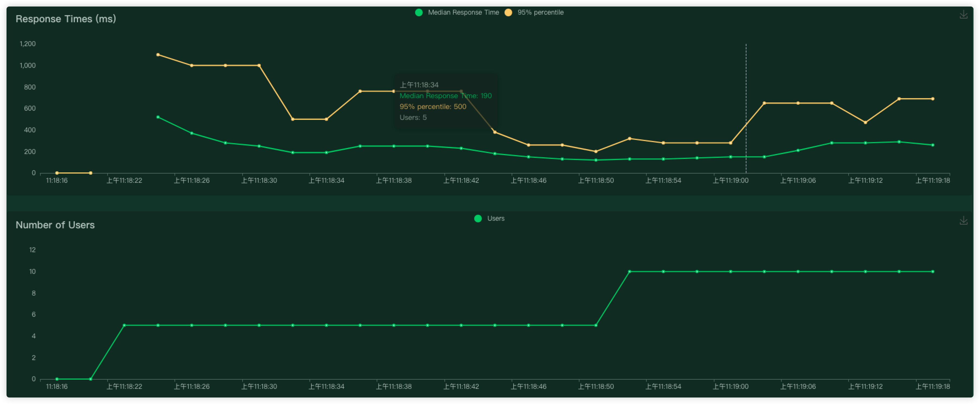Image resolution: width=980 pixels, height=404 pixels.
Task: Click the Response Times legend row to expand options
Action: coord(489,12)
